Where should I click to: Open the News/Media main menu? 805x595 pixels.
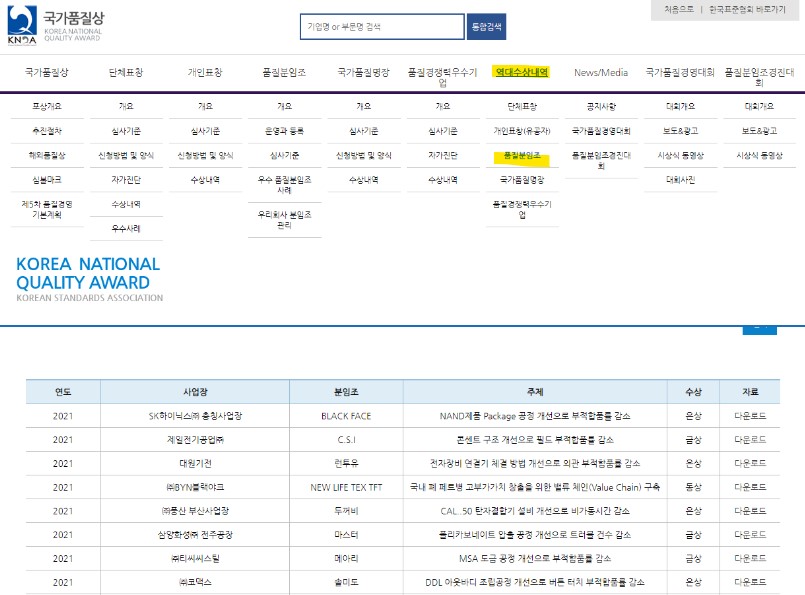click(x=601, y=72)
